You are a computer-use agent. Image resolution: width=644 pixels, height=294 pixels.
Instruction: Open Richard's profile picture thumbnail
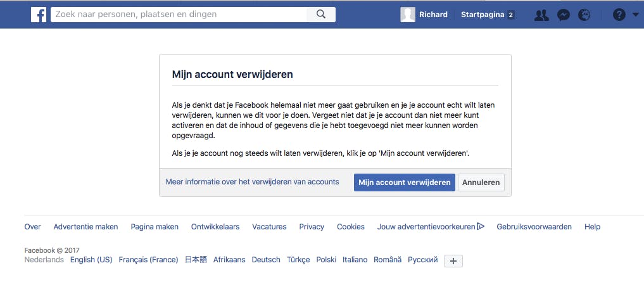[408, 15]
